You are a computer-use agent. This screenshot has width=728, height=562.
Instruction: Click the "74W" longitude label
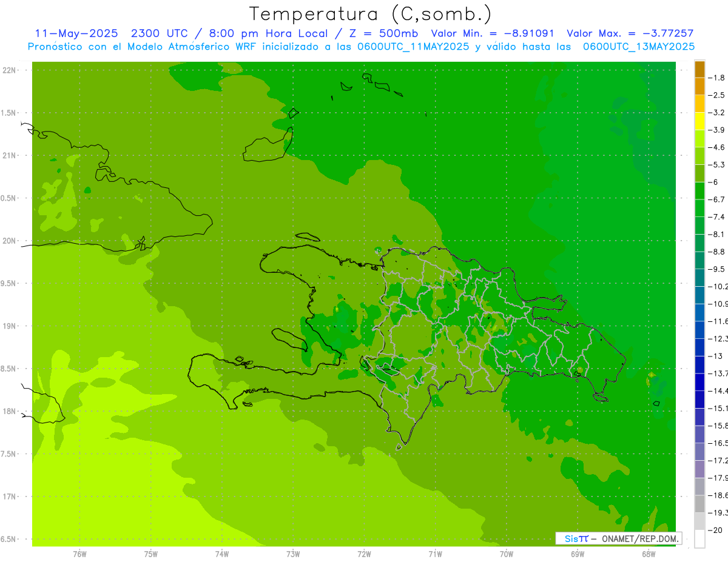coord(222,554)
